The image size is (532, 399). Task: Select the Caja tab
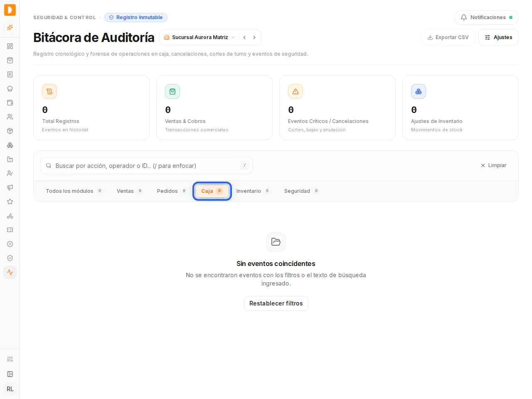click(x=212, y=191)
